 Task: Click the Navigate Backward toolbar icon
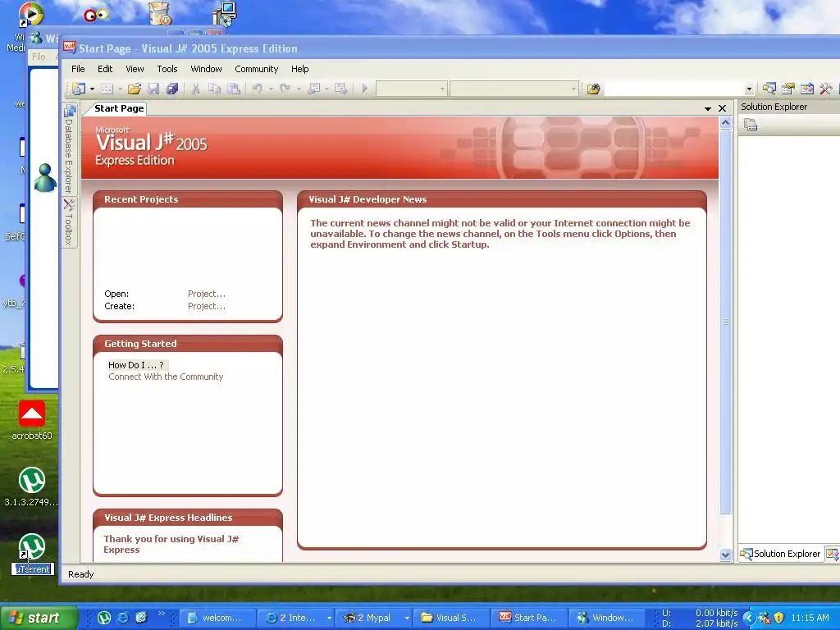[x=313, y=89]
